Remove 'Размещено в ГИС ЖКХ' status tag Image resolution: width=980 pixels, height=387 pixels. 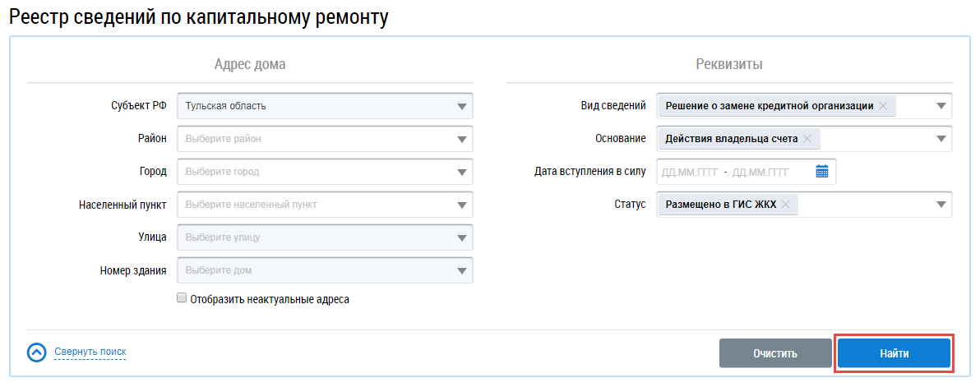coord(785,205)
